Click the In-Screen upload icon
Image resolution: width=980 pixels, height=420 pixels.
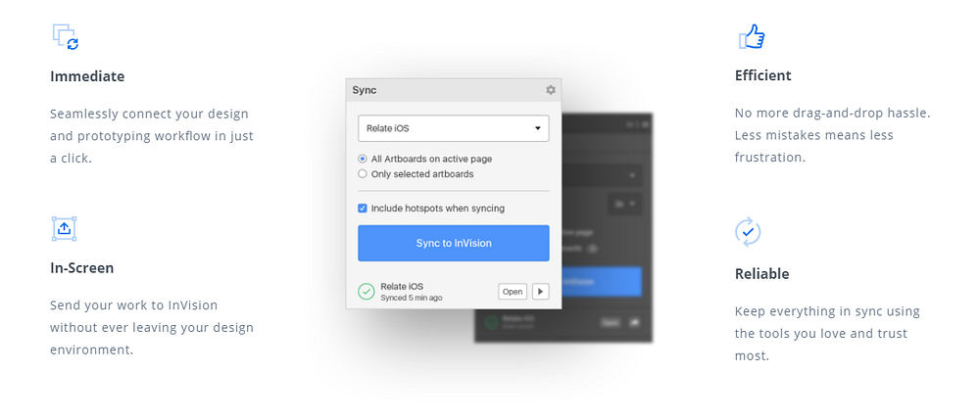(64, 228)
